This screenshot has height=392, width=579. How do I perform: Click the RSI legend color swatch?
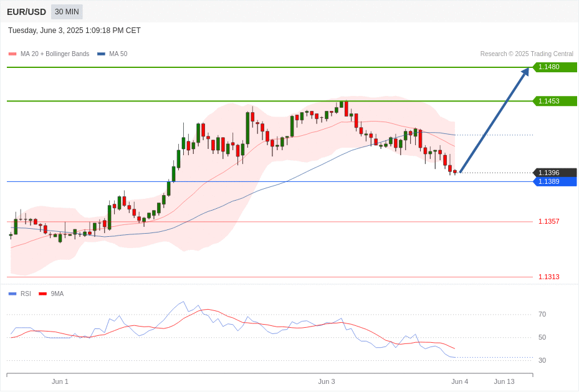pos(12,294)
